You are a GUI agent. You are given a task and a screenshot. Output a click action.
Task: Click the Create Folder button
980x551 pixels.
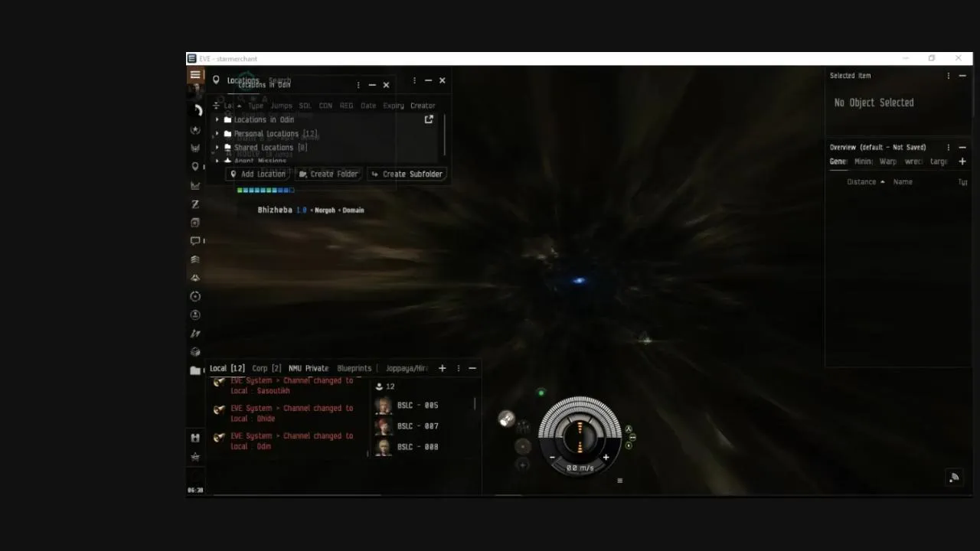point(328,174)
